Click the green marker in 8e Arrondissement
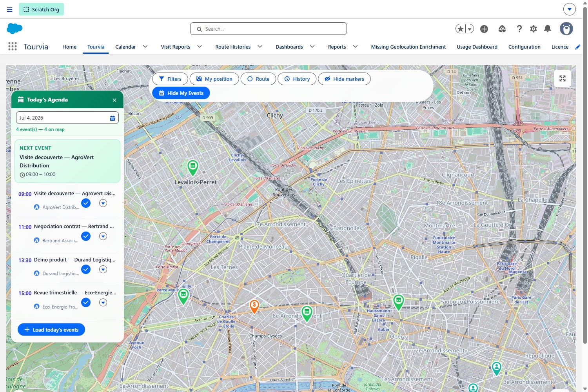Screen dimensions: 588x392 click(307, 314)
